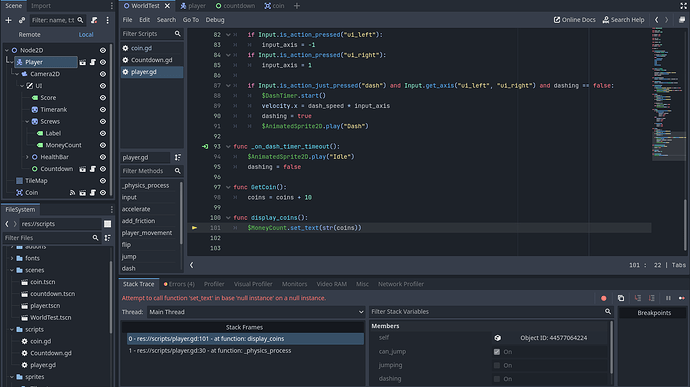Switch to the Errors (4) tab
Image resolution: width=690 pixels, height=387 pixels.
pos(179,284)
